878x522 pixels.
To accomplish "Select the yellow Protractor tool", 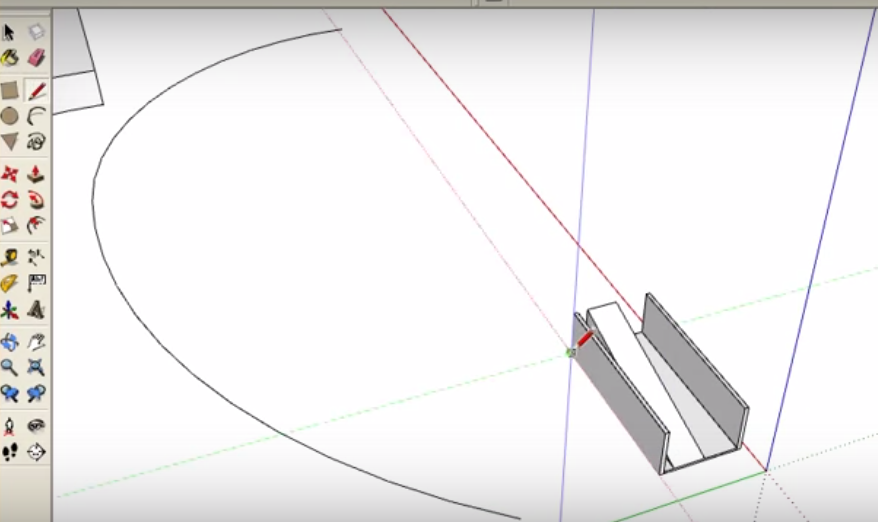I will (10, 283).
